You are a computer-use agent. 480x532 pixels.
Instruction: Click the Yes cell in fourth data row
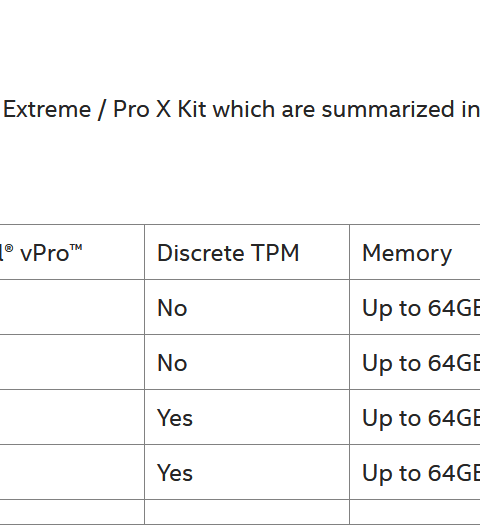247,472
